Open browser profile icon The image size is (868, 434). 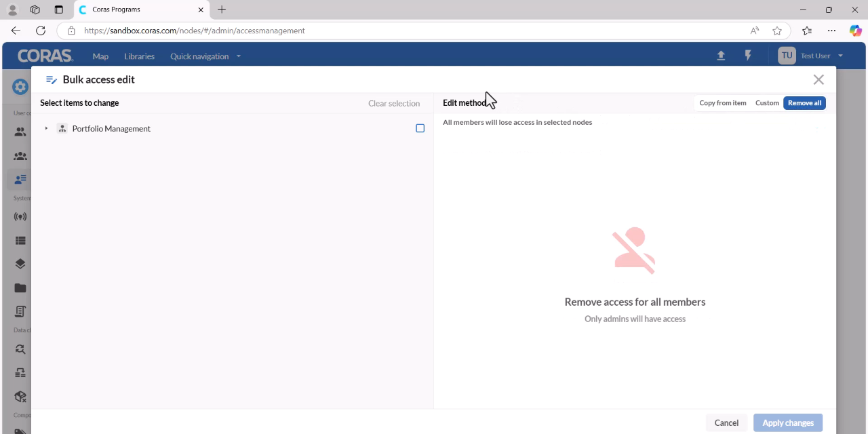[x=12, y=9]
